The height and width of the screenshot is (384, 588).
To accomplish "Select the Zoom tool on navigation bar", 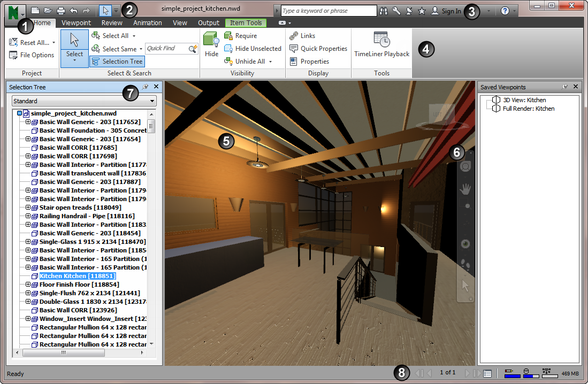I will (x=465, y=205).
